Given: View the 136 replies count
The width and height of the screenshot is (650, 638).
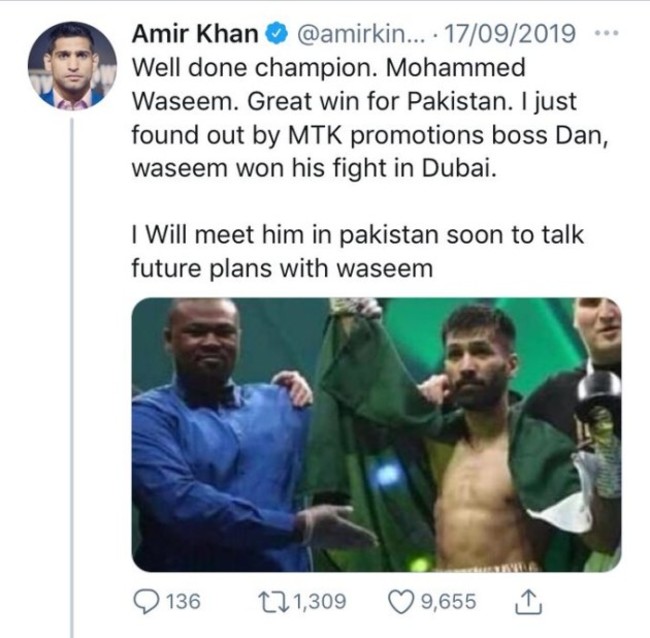Looking at the screenshot, I should pos(182,602).
